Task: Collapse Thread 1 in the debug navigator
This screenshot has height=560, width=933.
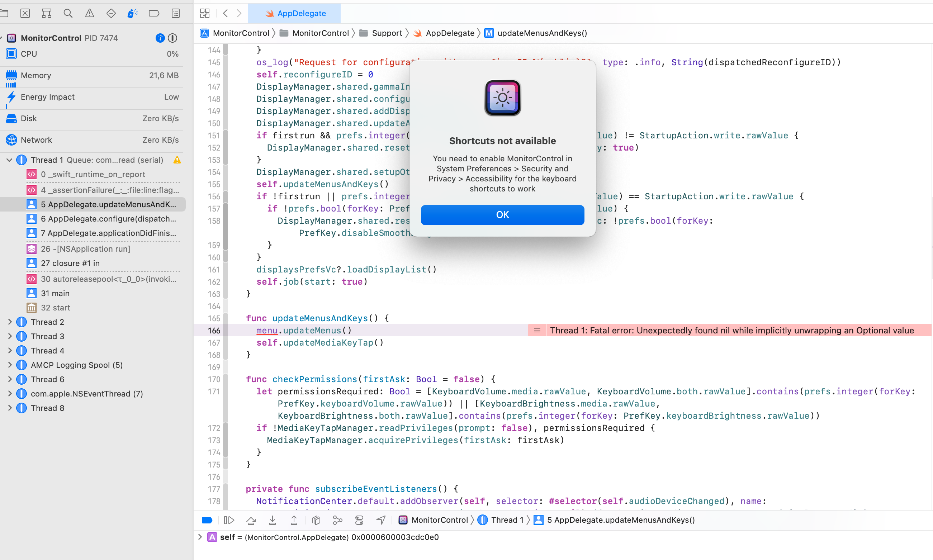Action: coord(10,160)
